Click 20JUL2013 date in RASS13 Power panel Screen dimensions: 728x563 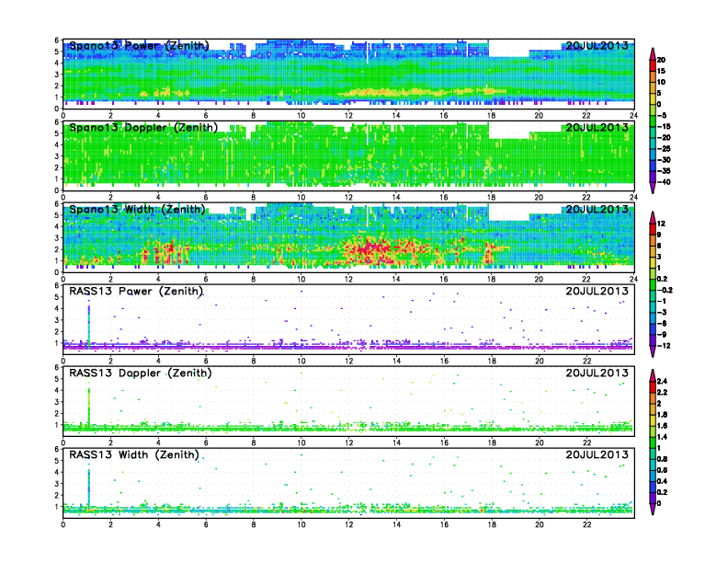point(597,292)
